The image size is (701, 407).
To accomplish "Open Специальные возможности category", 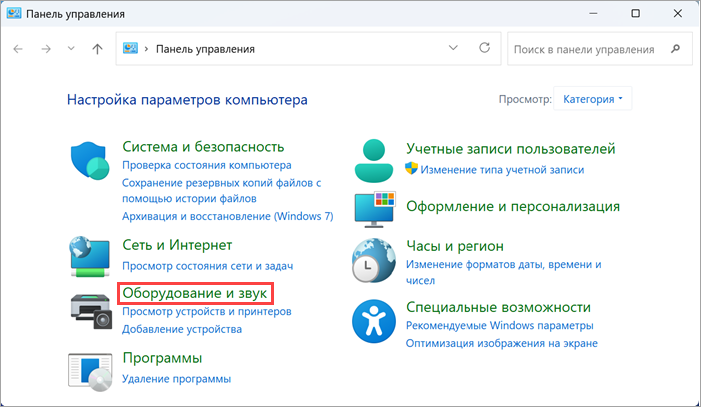I will (x=498, y=307).
